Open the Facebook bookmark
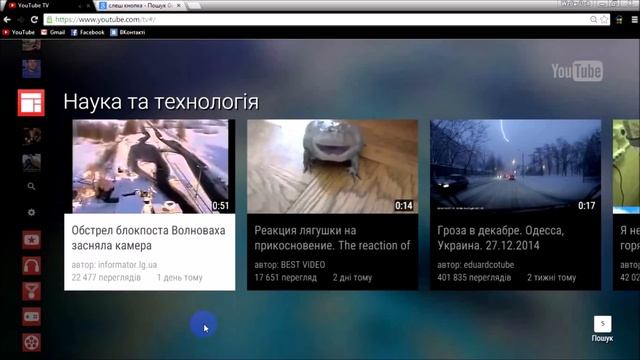The image size is (640, 360). pos(88,32)
